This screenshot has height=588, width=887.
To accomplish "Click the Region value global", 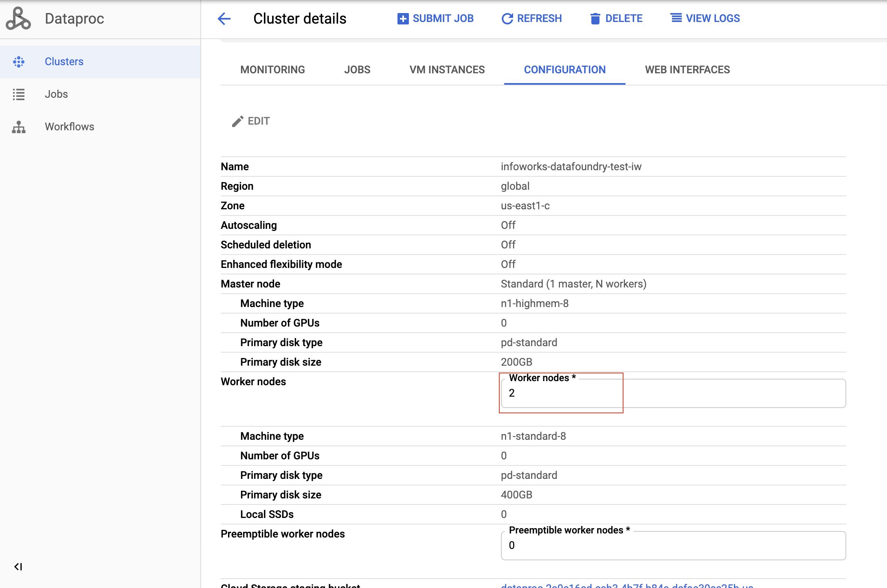I will pyautogui.click(x=515, y=186).
